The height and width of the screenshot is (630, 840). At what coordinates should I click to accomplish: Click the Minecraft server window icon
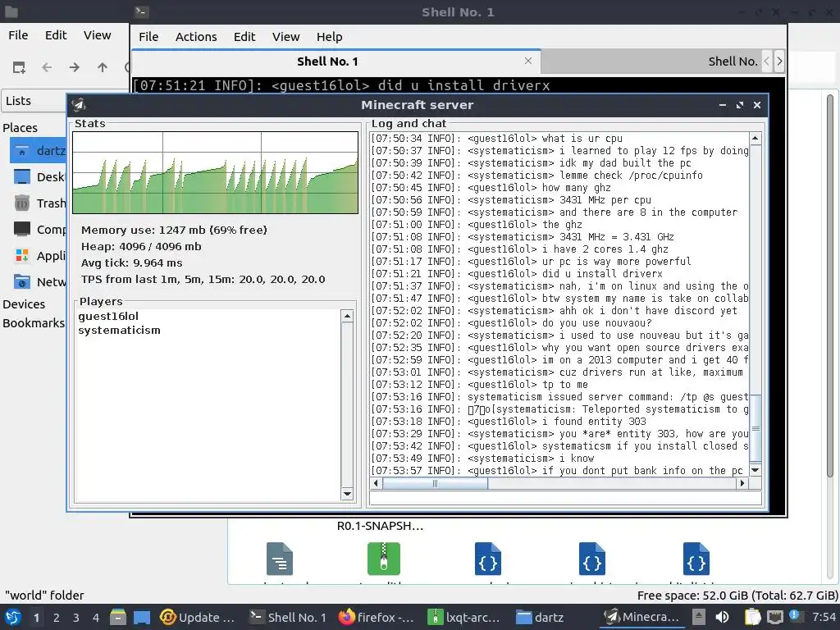pos(80,105)
